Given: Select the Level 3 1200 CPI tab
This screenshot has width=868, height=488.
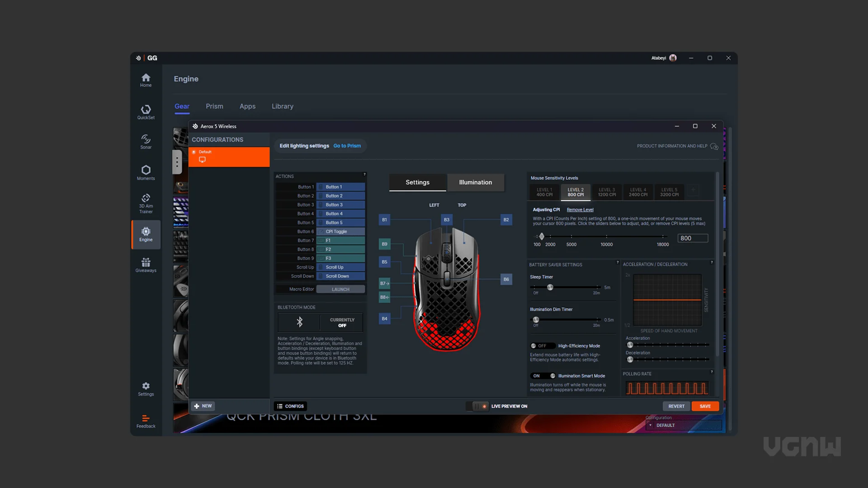Looking at the screenshot, I should pyautogui.click(x=607, y=192).
